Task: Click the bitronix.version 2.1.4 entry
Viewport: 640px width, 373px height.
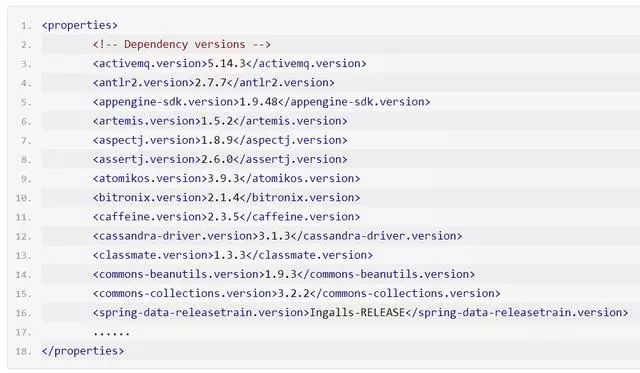Action: (226, 198)
